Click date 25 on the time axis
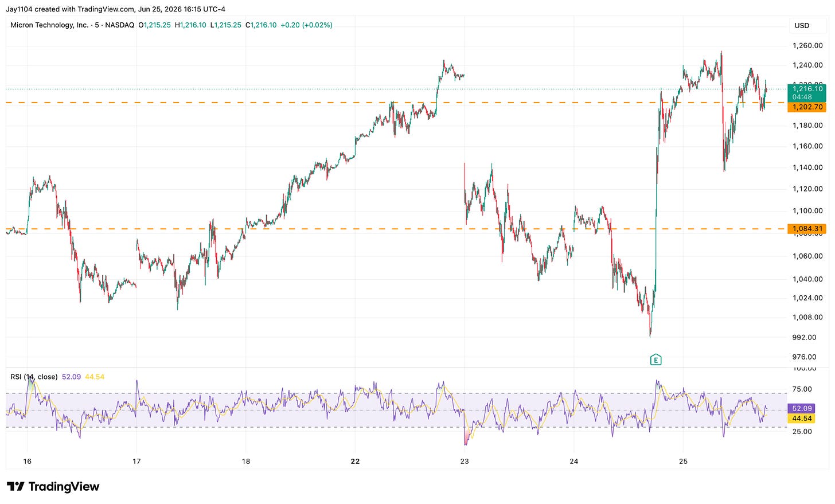Image resolution: width=835 pixels, height=504 pixels. click(683, 461)
